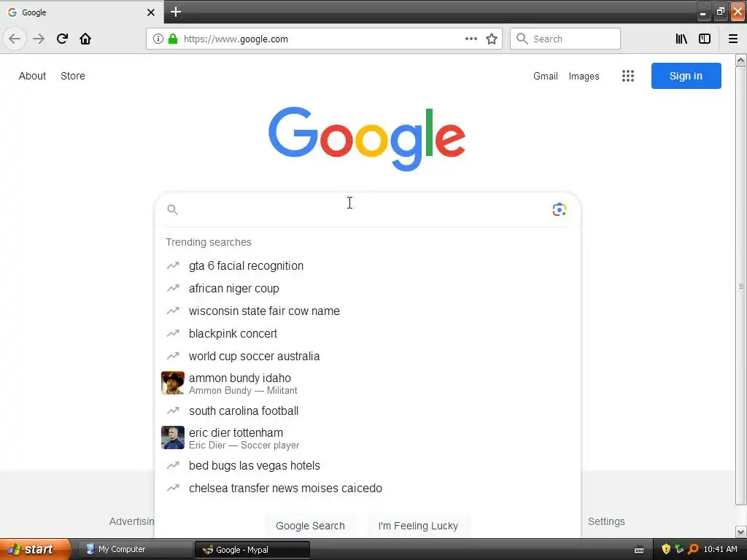Click the I'm Feeling Lucky button

click(x=418, y=526)
